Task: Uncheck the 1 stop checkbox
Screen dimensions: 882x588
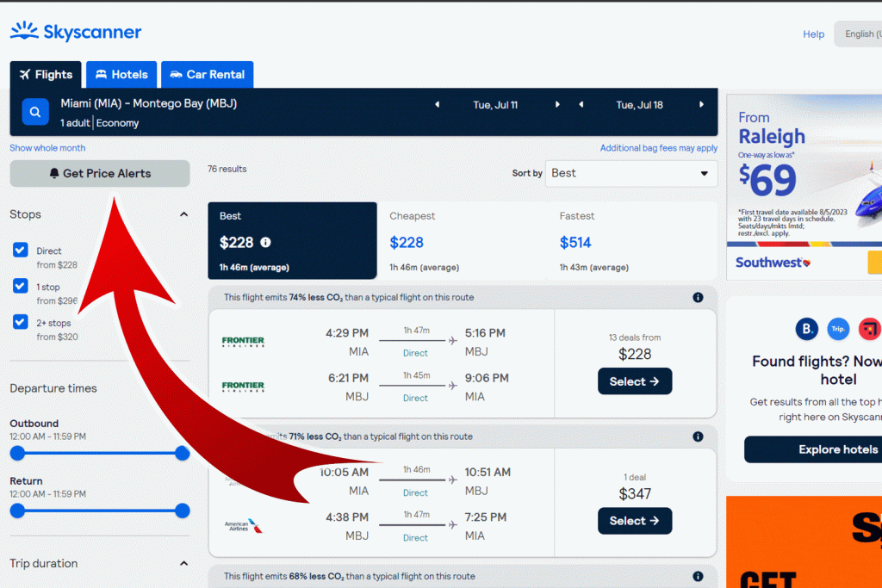Action: click(x=21, y=286)
